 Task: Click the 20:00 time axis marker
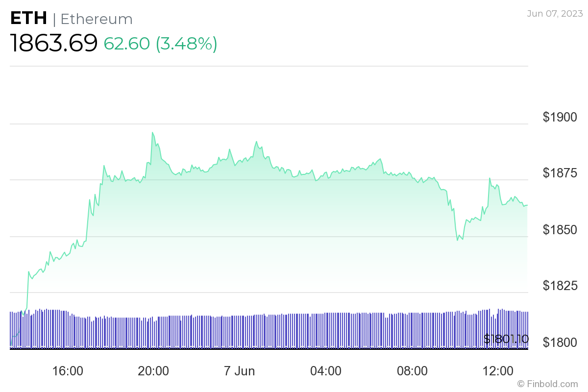click(x=153, y=371)
